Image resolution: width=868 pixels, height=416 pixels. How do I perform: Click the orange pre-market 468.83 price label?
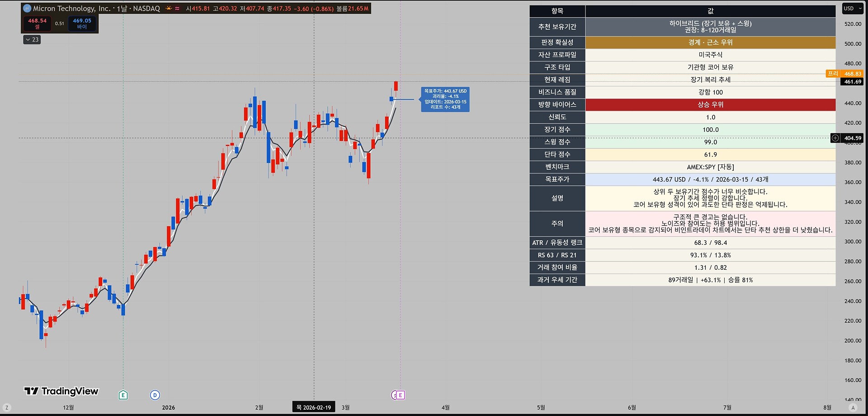pos(844,74)
